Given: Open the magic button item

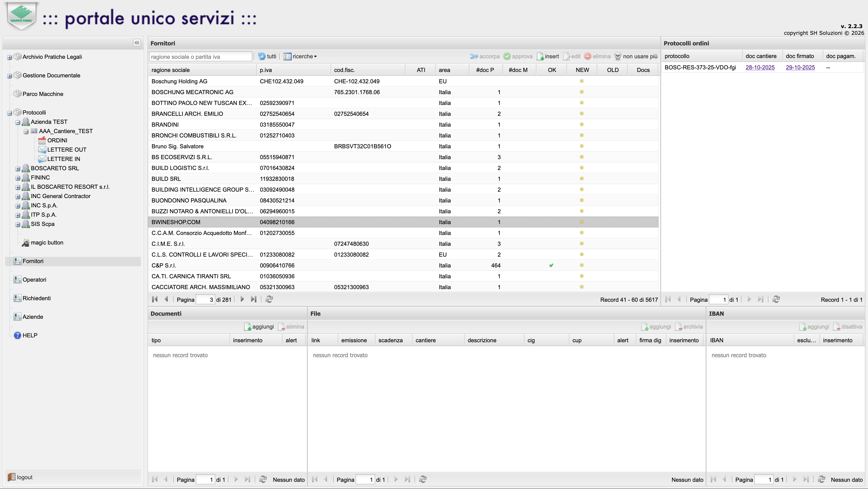Looking at the screenshot, I should [47, 243].
